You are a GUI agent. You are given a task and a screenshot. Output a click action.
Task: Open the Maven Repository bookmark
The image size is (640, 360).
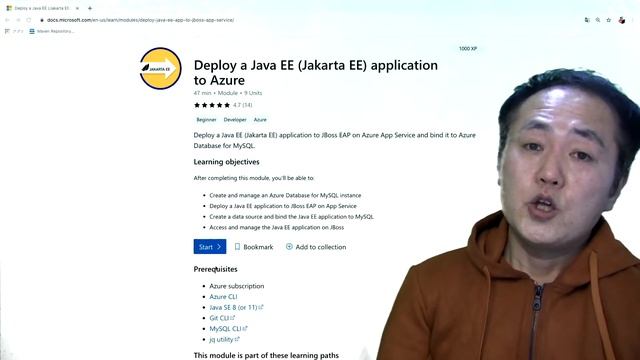(52, 31)
